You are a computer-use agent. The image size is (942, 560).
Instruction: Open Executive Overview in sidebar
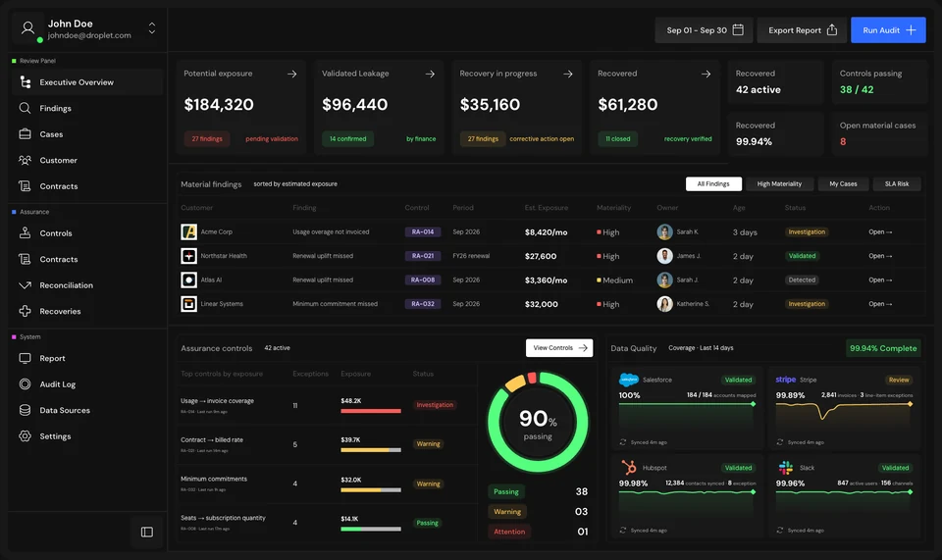[86, 82]
